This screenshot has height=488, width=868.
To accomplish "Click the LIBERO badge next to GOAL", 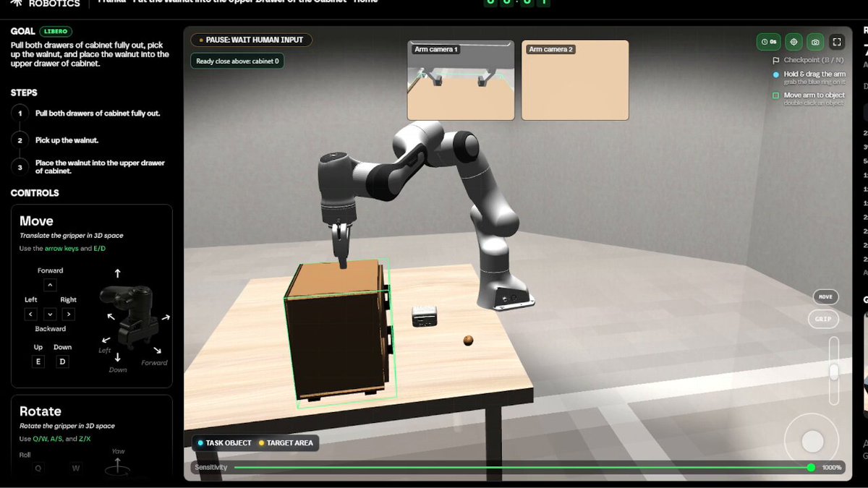I will coord(55,32).
